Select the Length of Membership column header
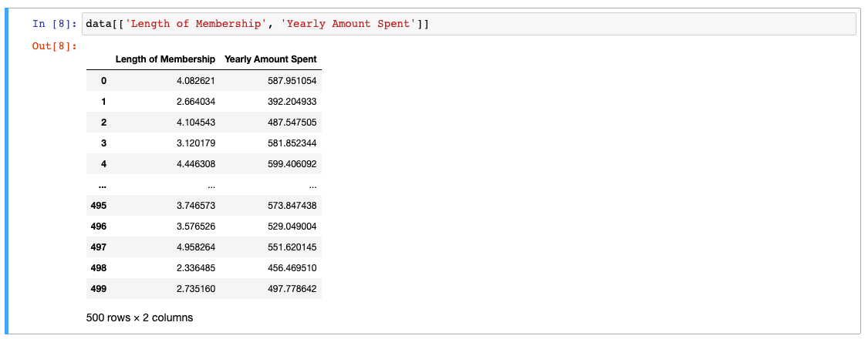This screenshot has width=868, height=339. pyautogui.click(x=165, y=59)
